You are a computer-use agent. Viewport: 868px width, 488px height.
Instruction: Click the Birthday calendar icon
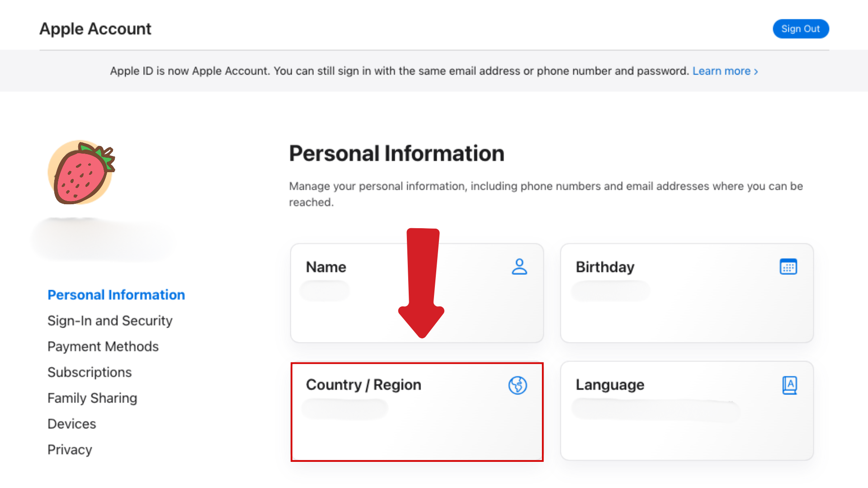788,266
